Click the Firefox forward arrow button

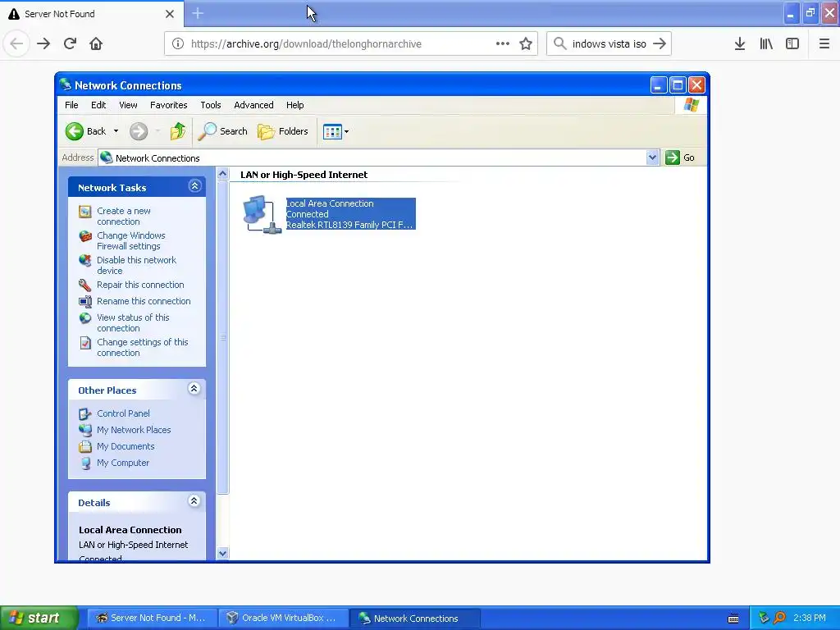[x=43, y=43]
